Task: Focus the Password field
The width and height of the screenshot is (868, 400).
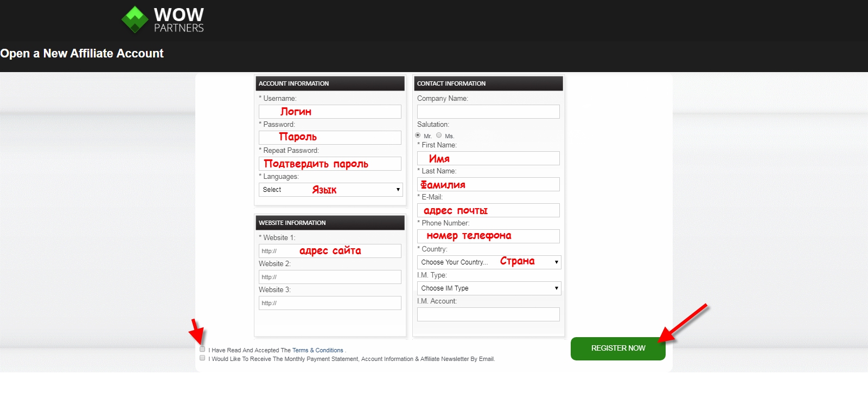Action: pos(330,138)
